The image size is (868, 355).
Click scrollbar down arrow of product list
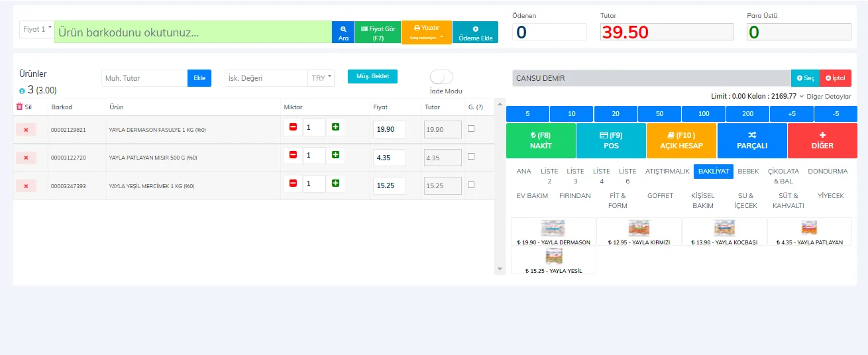(500, 269)
